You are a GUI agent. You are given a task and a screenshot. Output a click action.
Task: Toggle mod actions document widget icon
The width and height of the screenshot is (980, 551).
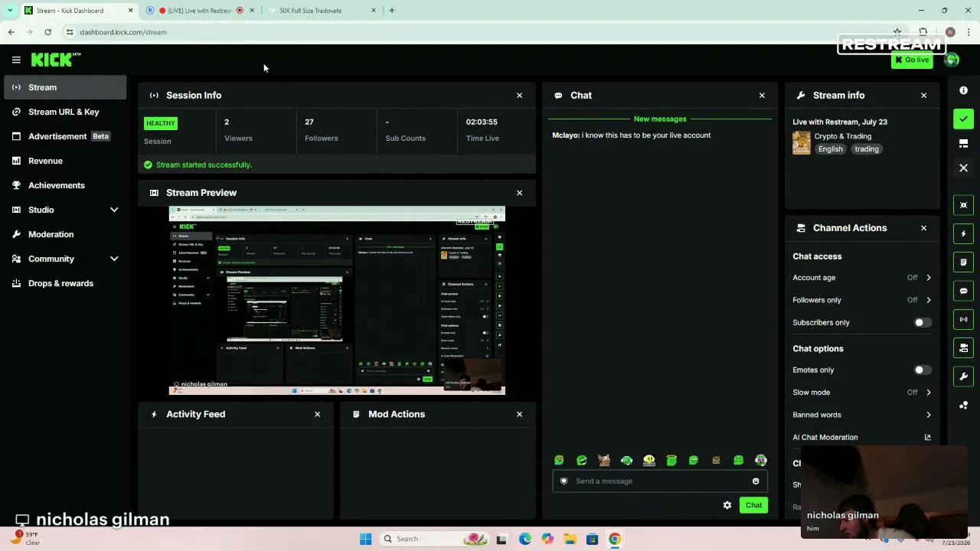[964, 262]
